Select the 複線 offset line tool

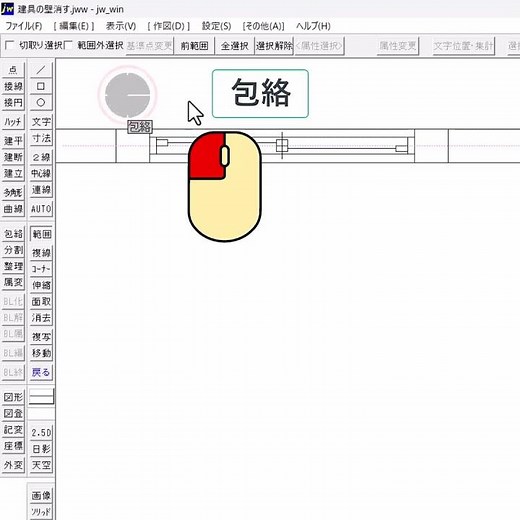click(x=41, y=253)
